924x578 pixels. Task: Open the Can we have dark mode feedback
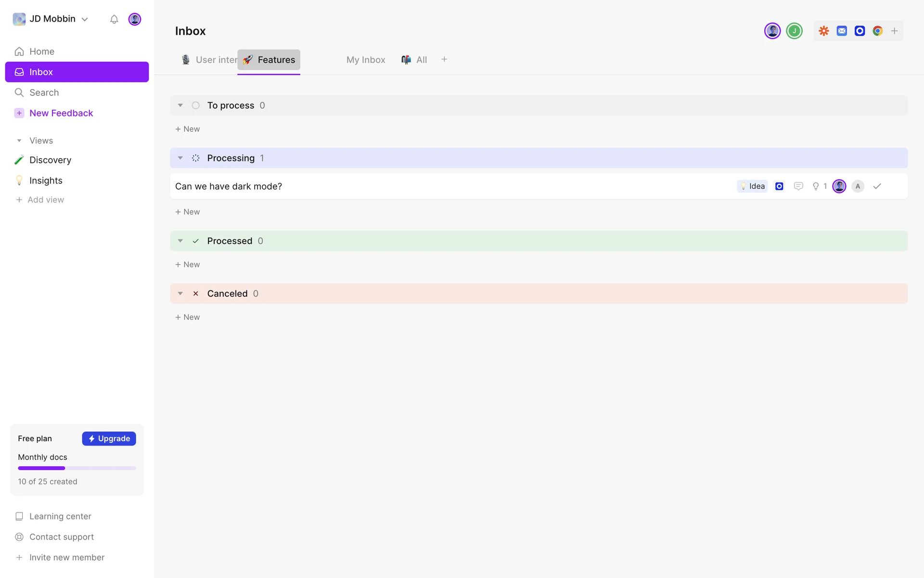coord(229,186)
